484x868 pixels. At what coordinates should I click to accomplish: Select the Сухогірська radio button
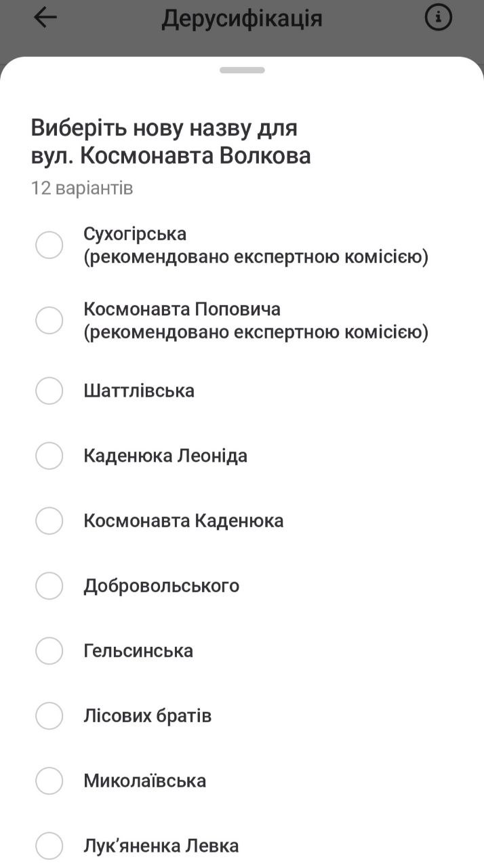click(49, 245)
